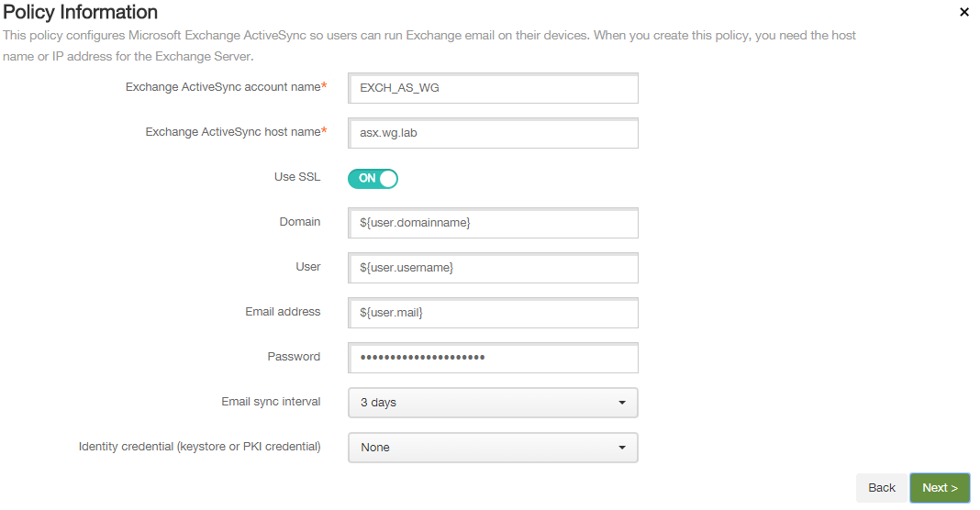Viewport: 980px width, 510px height.
Task: Open the Email sync interval dropdown
Action: click(x=492, y=403)
